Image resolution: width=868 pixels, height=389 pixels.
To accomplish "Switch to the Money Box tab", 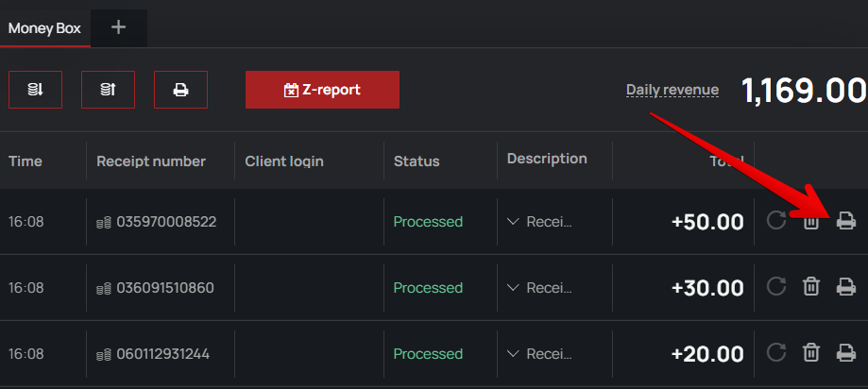I will click(x=44, y=27).
